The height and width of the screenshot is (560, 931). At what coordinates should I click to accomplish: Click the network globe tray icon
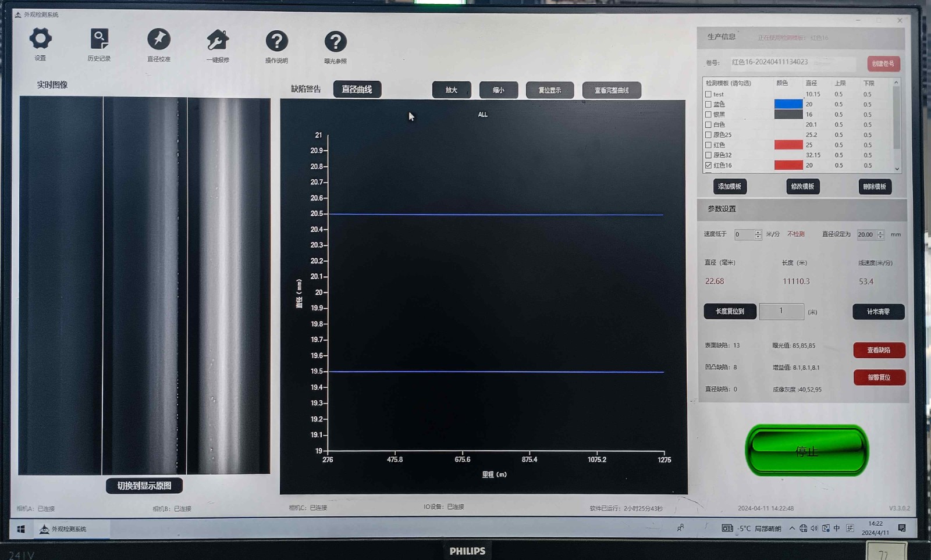[803, 529]
